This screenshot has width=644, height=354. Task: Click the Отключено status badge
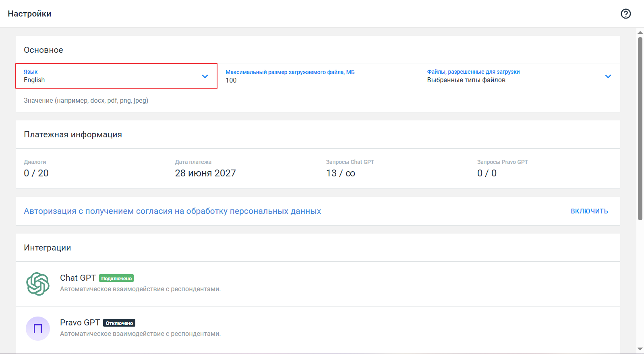pyautogui.click(x=119, y=323)
